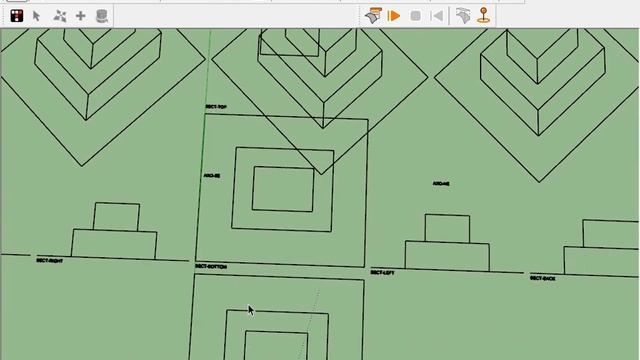Select the arrow cursor tool
640x360 pixels.
[36, 16]
